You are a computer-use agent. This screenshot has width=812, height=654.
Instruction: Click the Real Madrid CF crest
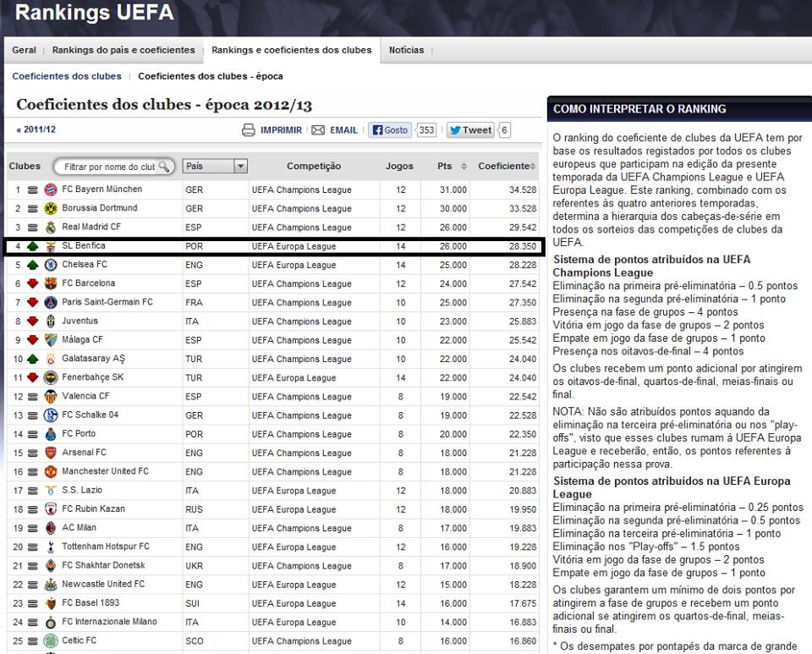coord(51,228)
